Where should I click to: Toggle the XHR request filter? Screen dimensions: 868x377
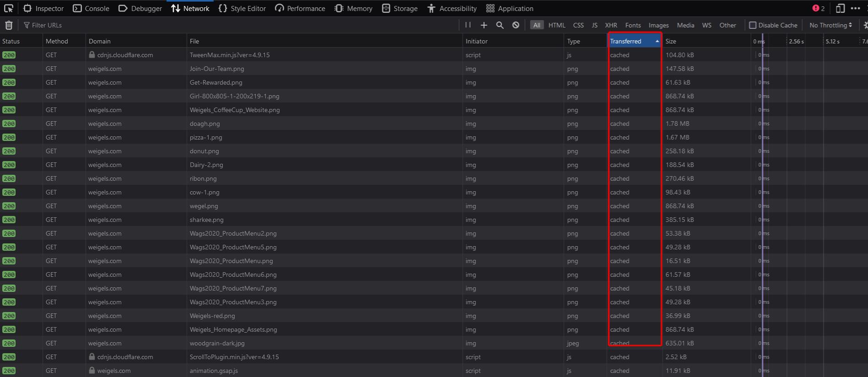pyautogui.click(x=611, y=25)
